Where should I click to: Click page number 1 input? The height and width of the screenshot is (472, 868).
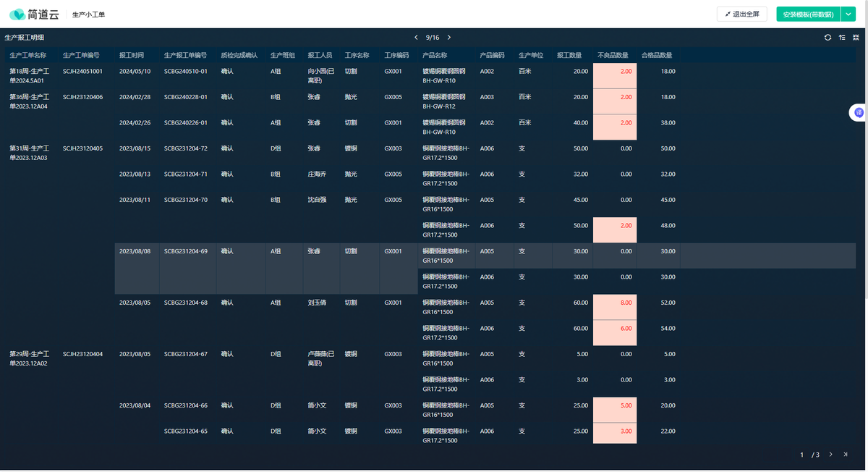point(802,455)
